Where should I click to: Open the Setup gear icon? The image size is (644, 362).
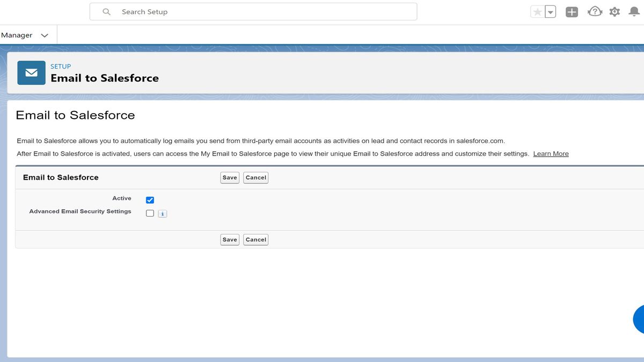pos(614,11)
